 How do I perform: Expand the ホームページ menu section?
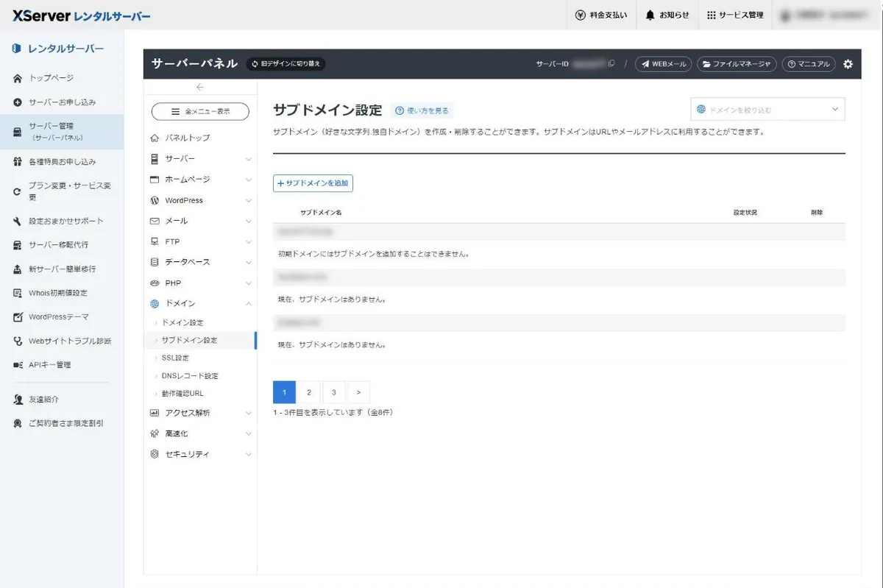point(200,180)
